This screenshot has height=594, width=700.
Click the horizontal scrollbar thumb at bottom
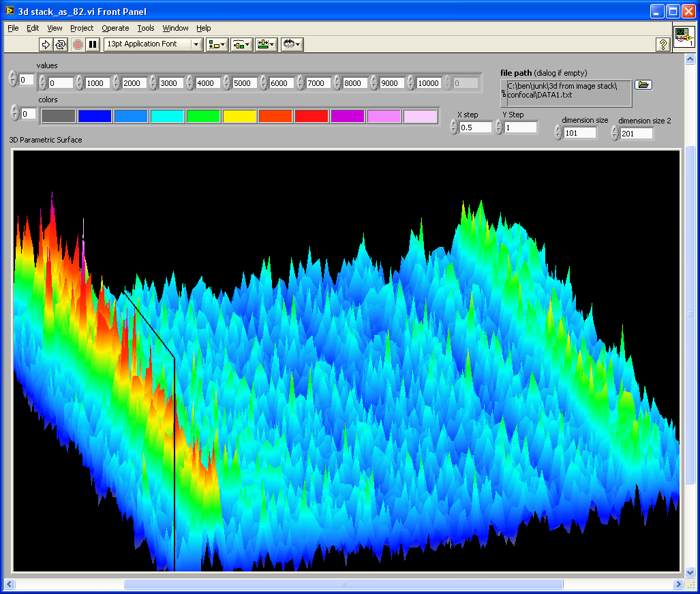tap(343, 584)
